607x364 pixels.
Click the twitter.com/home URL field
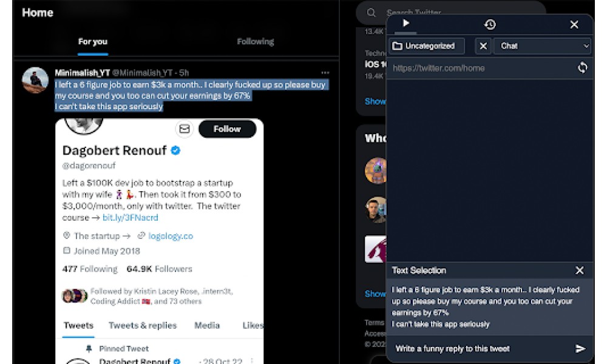(481, 69)
